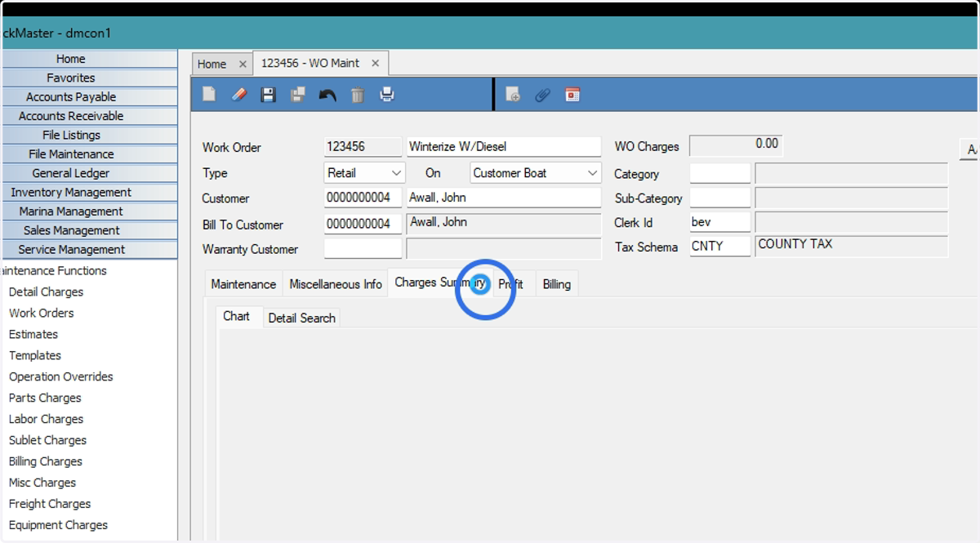Screen dimensions: 980x543
Task: Switch to the Home document tab
Action: pyautogui.click(x=212, y=64)
